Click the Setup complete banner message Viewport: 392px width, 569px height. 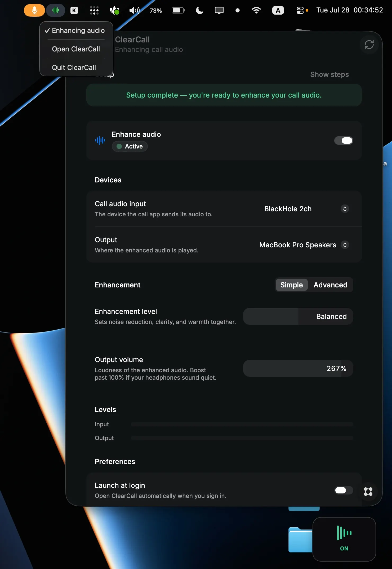tap(224, 95)
